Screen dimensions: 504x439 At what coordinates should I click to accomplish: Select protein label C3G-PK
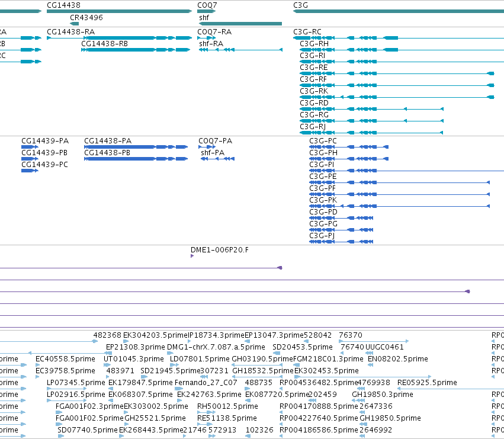323,200
